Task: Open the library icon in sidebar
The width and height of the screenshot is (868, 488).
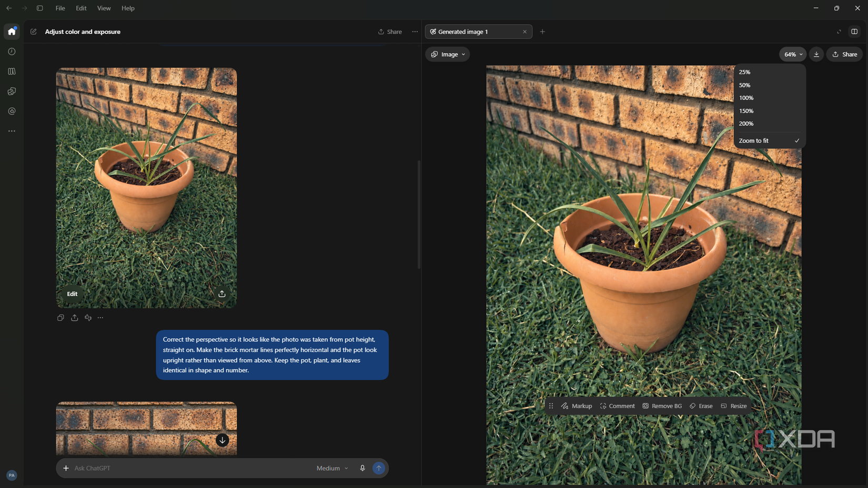Action: click(x=12, y=72)
